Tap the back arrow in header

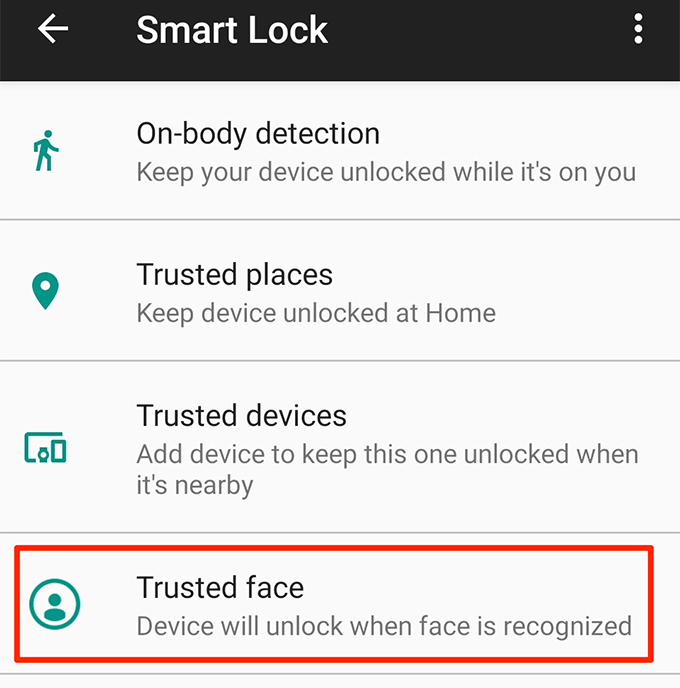(53, 29)
